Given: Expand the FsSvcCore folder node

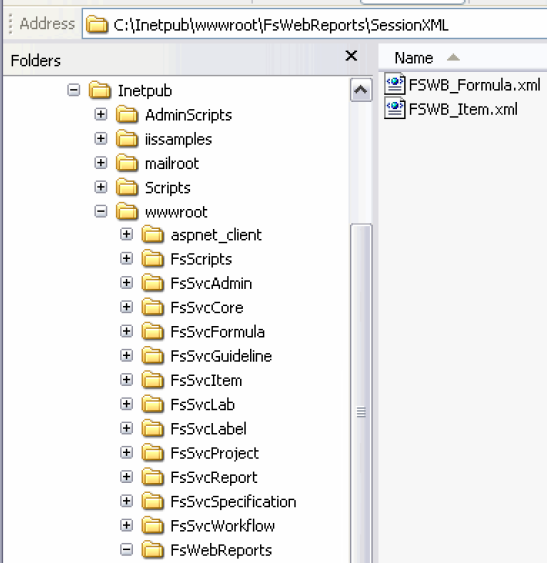Looking at the screenshot, I should point(126,307).
